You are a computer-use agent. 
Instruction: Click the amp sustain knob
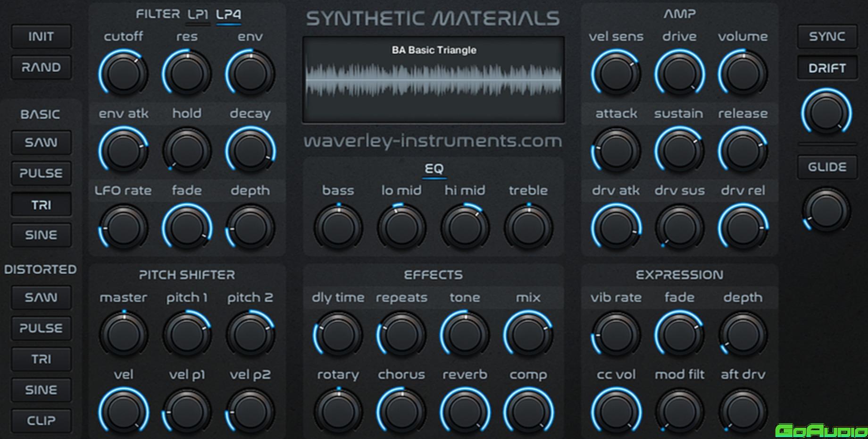[679, 151]
